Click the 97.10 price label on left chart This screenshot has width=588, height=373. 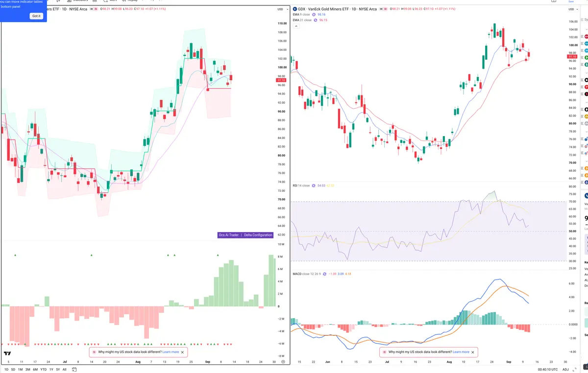(280, 80)
